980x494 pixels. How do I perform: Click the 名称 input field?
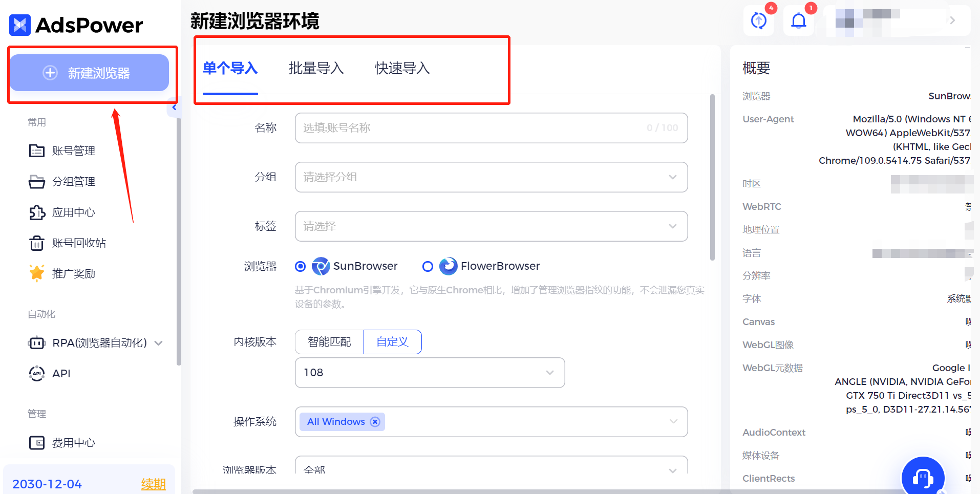click(492, 128)
